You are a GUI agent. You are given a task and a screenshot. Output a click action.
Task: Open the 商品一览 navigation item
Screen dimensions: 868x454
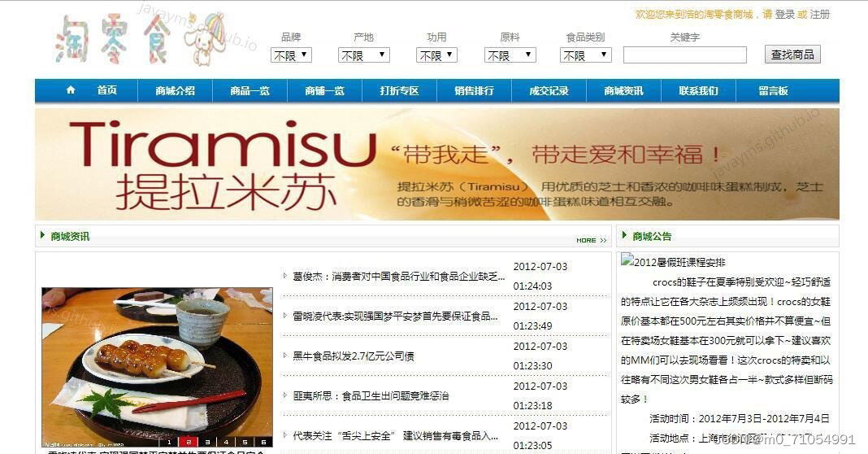(x=250, y=90)
